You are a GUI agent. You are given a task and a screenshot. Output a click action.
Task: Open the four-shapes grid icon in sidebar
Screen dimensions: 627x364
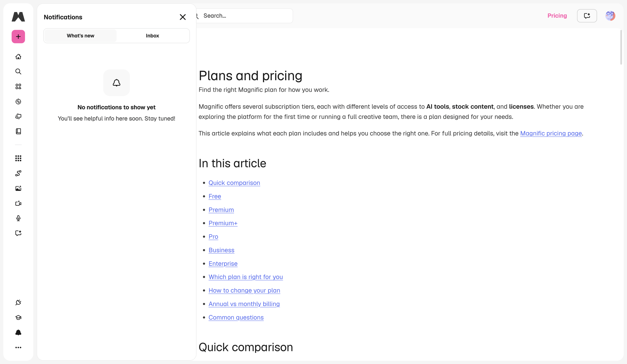tap(18, 86)
